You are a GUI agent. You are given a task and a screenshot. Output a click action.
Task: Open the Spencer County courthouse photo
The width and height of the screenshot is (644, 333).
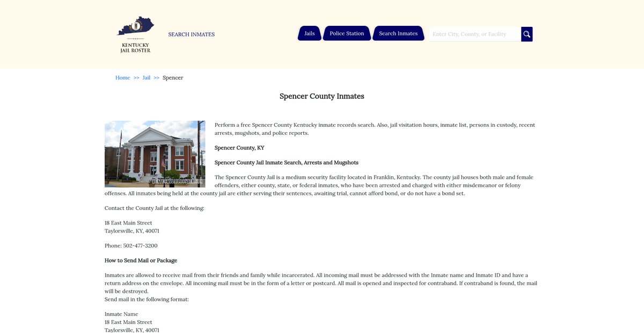155,154
